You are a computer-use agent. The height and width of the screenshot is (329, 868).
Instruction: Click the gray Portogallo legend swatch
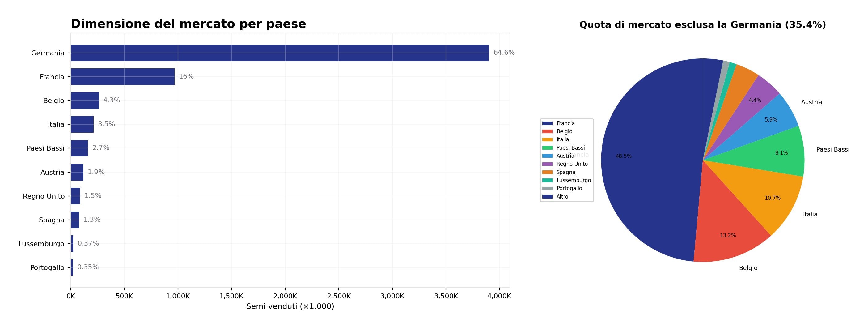point(547,188)
